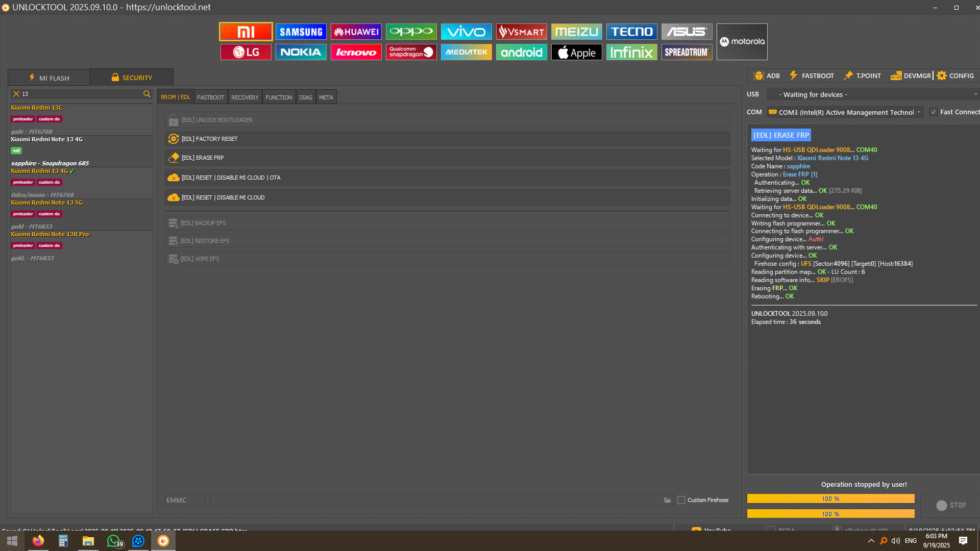The image size is (980, 551).
Task: Open the COM port dropdown
Action: tap(845, 112)
